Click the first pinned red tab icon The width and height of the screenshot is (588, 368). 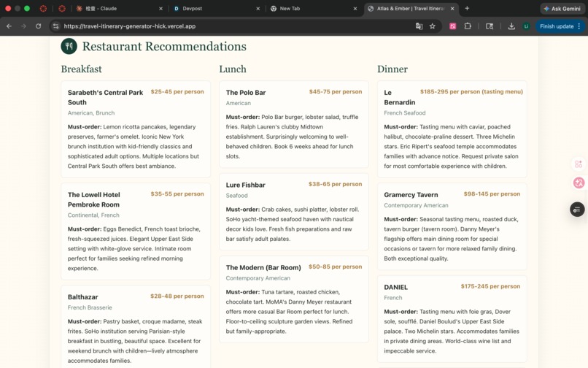pyautogui.click(x=44, y=8)
